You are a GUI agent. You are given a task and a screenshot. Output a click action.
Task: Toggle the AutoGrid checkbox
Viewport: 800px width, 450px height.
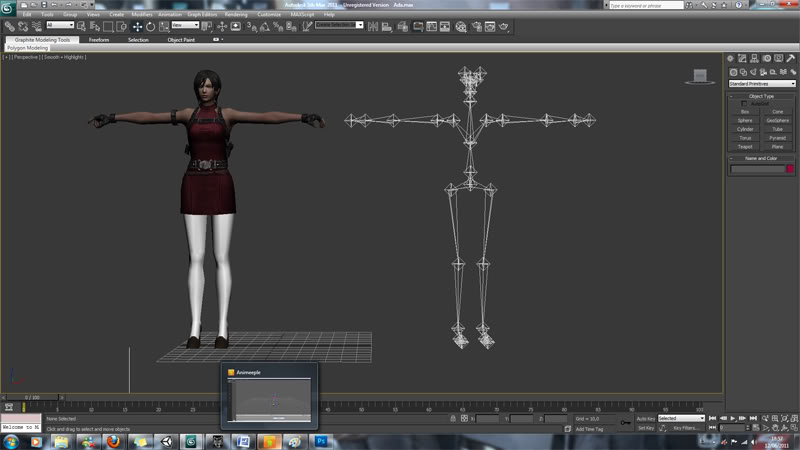click(744, 104)
